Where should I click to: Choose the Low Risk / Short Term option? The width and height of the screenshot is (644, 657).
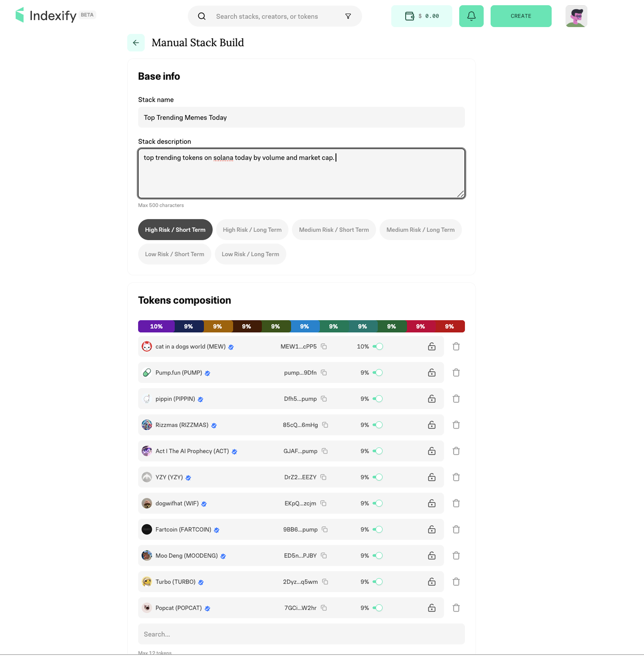175,254
